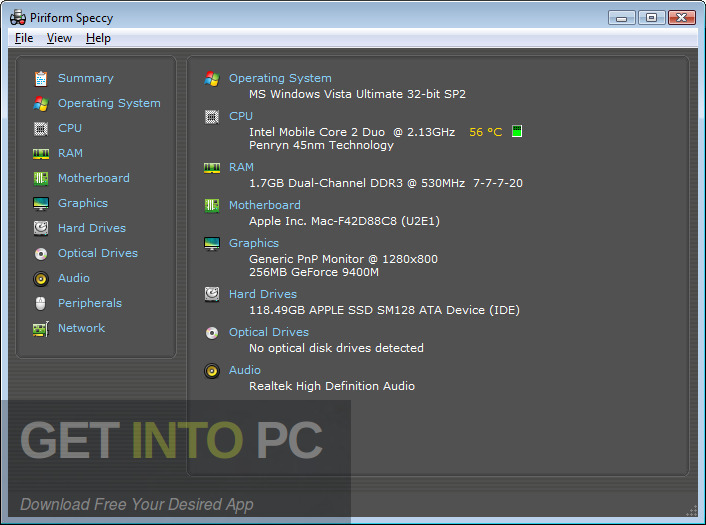Open the Help menu
Viewport: 706px width, 525px height.
(98, 38)
